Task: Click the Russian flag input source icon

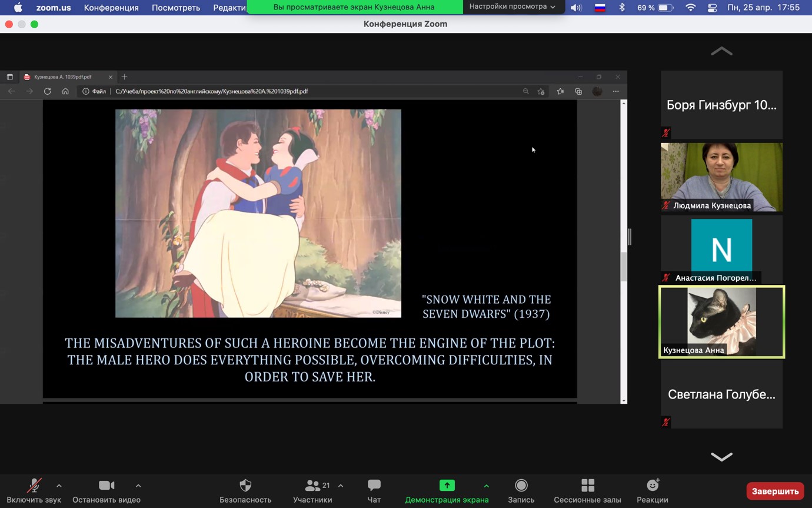Action: coord(600,8)
